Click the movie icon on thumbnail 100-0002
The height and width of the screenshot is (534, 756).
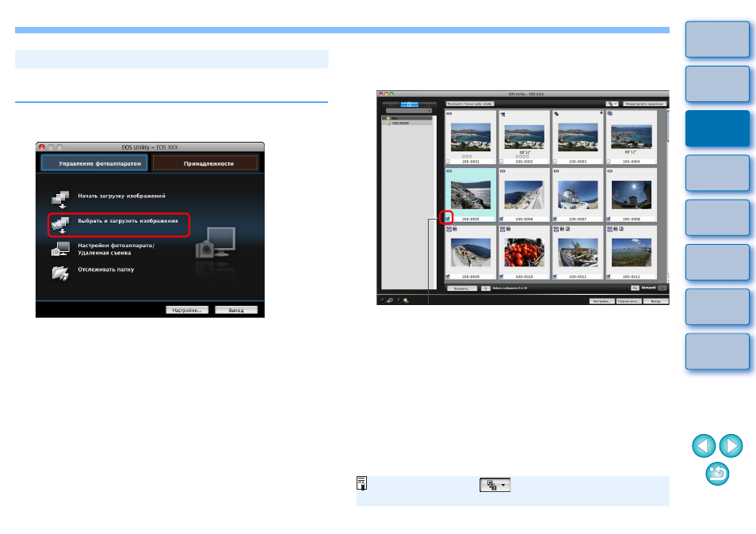503,114
